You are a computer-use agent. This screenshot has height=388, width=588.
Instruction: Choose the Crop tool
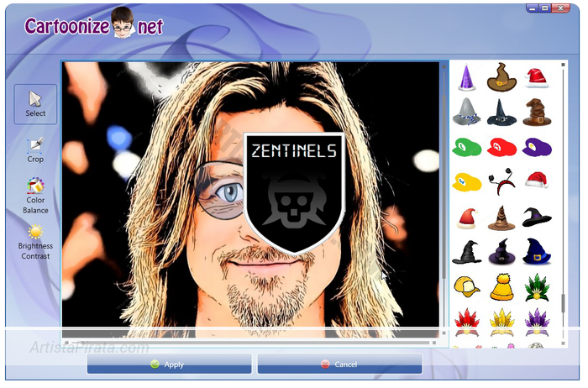click(35, 150)
